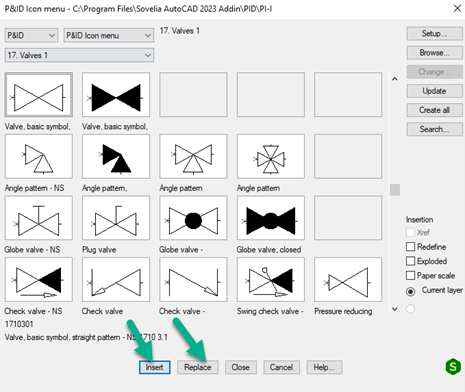
Task: Click the Create all button
Action: pyautogui.click(x=434, y=110)
